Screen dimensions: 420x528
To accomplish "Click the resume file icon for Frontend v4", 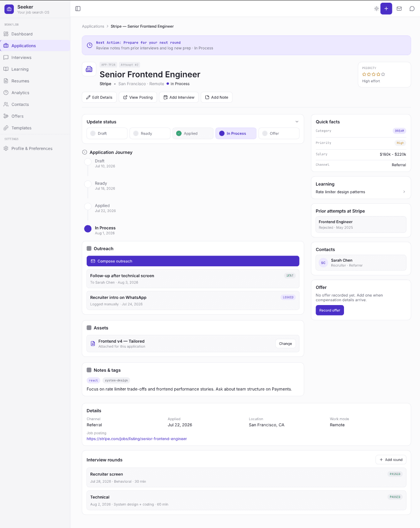I will (x=93, y=343).
